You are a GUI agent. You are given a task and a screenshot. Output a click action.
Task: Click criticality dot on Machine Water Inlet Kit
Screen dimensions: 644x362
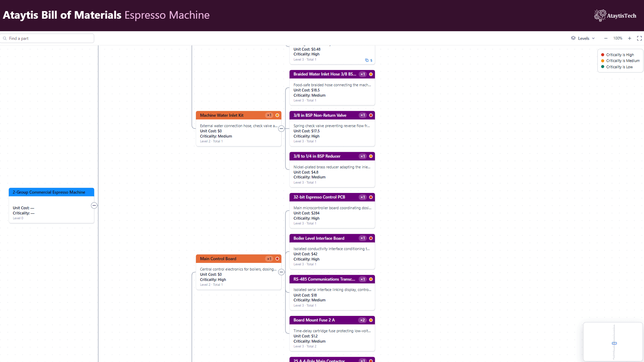(x=277, y=115)
